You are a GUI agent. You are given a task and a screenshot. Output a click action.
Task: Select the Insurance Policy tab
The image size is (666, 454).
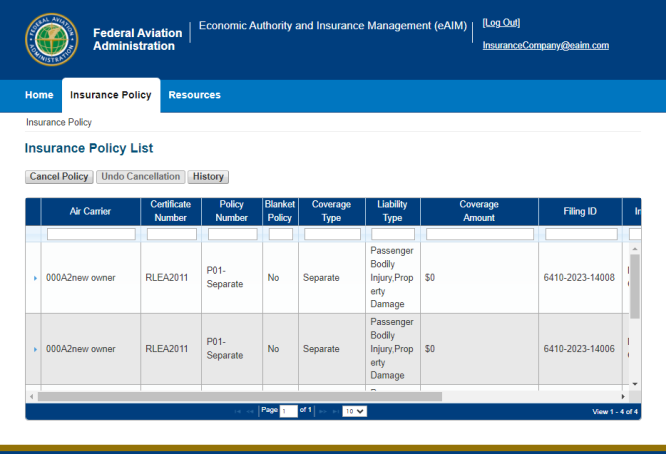tap(111, 95)
